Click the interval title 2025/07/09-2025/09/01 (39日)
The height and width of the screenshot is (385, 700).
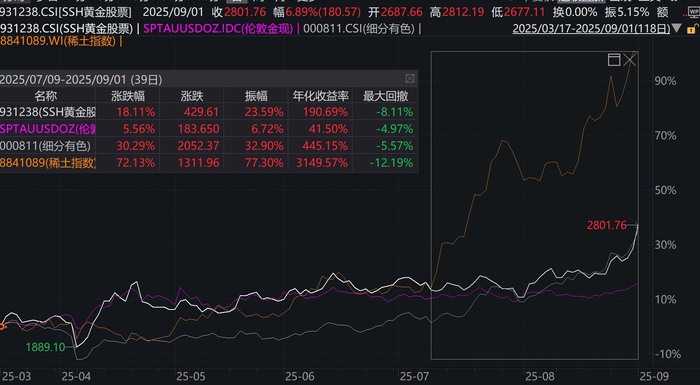coord(81,80)
